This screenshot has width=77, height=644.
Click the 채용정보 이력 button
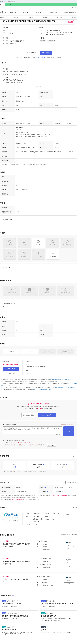[69, 514]
